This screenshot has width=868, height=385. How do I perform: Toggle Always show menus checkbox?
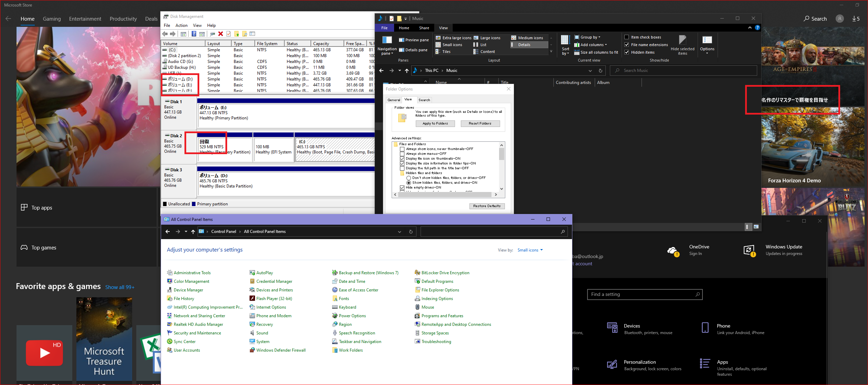point(402,154)
